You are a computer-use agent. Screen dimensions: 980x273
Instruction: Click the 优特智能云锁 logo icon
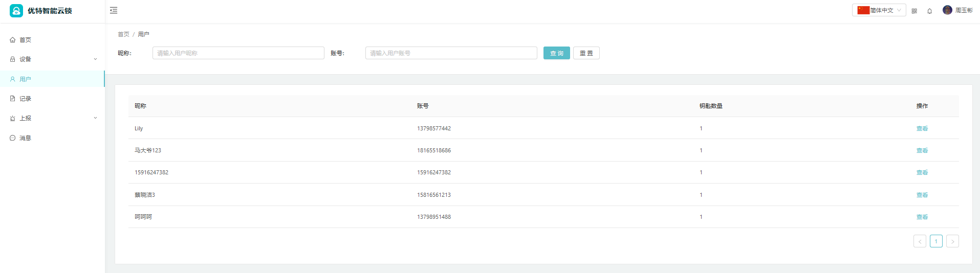pyautogui.click(x=16, y=11)
